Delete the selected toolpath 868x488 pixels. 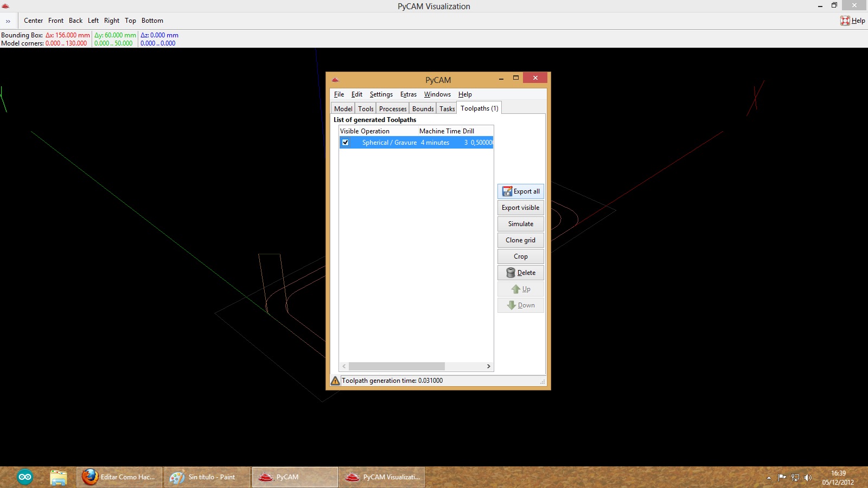[521, 273]
